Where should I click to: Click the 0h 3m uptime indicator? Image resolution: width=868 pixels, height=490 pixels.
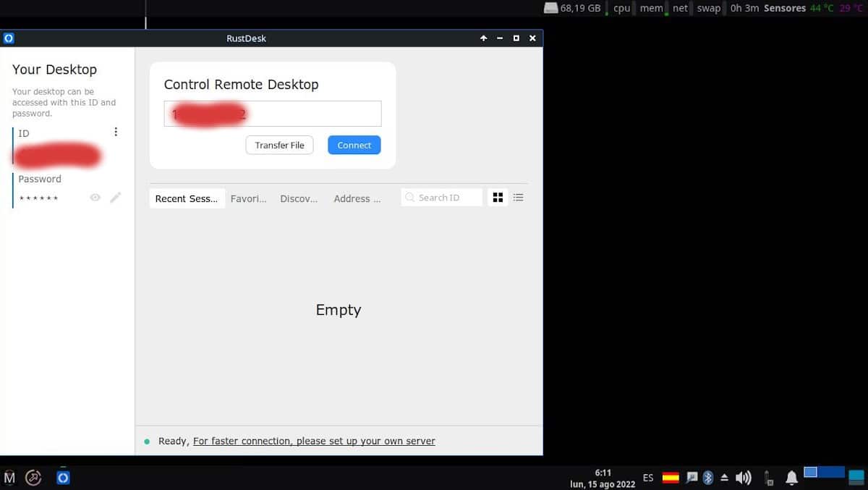coord(744,8)
